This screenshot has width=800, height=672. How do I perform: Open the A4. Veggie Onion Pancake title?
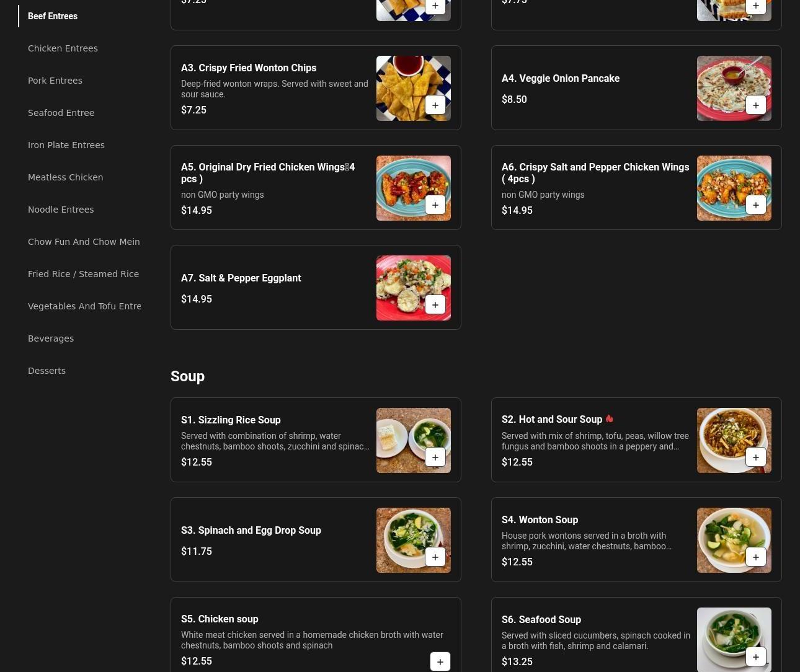click(561, 79)
